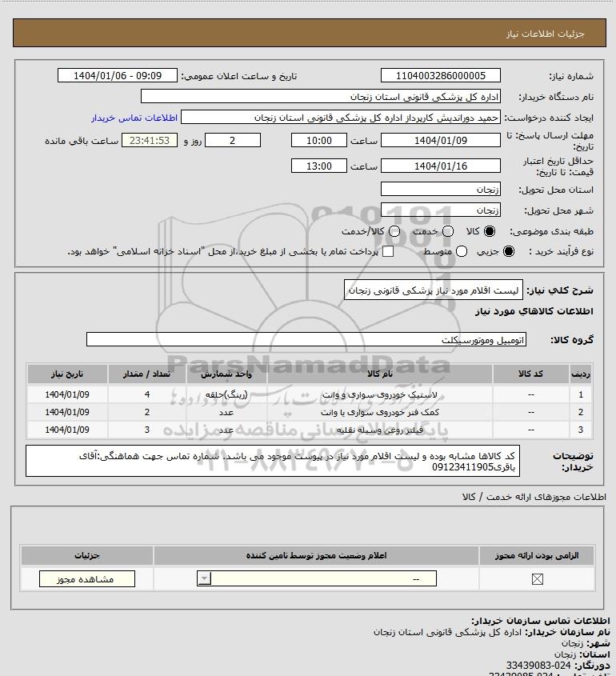Toggle the الزامی بودن ارائه مجوز checkbox

pyautogui.click(x=537, y=579)
